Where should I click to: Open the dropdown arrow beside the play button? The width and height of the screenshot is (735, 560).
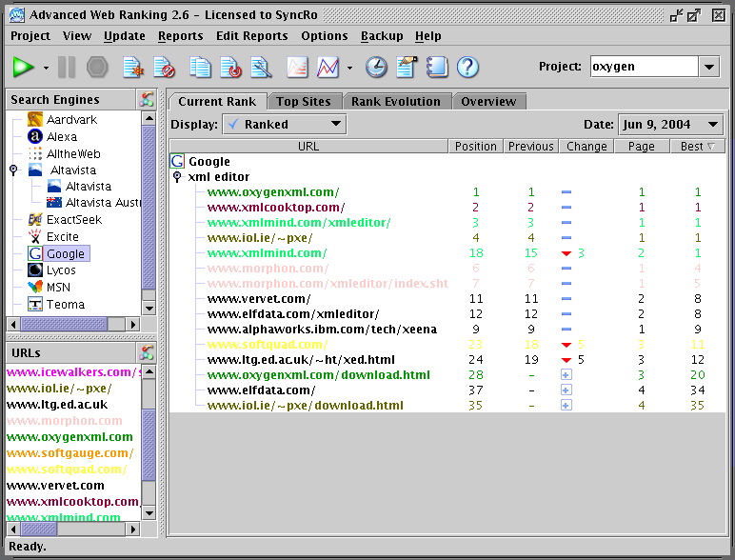point(46,68)
